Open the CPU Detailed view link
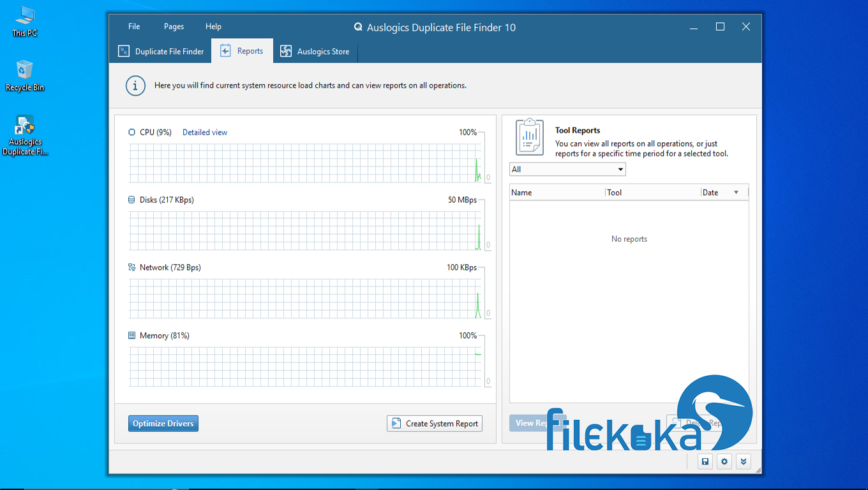The width and height of the screenshot is (868, 490). pyautogui.click(x=205, y=132)
